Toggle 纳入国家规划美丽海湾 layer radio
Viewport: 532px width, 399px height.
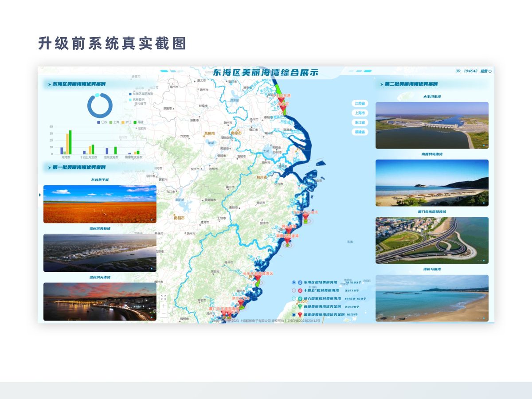click(x=294, y=298)
